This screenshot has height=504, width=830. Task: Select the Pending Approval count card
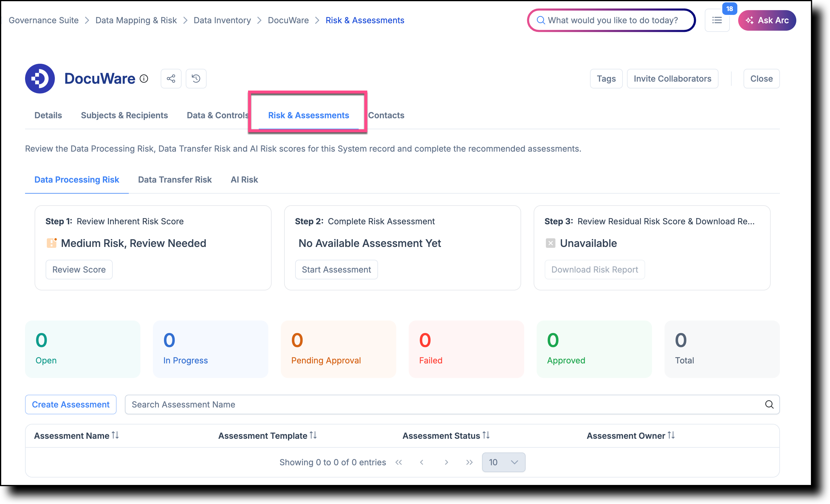pos(339,349)
